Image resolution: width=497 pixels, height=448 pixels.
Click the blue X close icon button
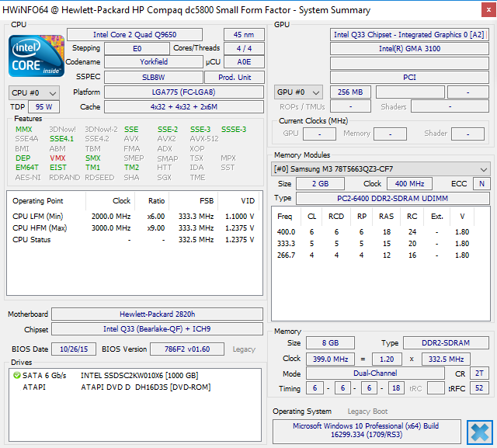(x=480, y=432)
